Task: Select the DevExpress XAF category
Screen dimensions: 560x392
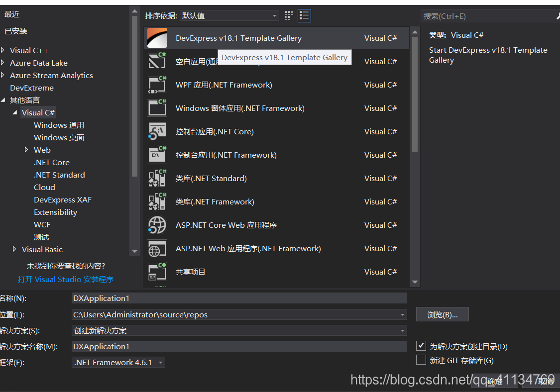Action: click(63, 200)
